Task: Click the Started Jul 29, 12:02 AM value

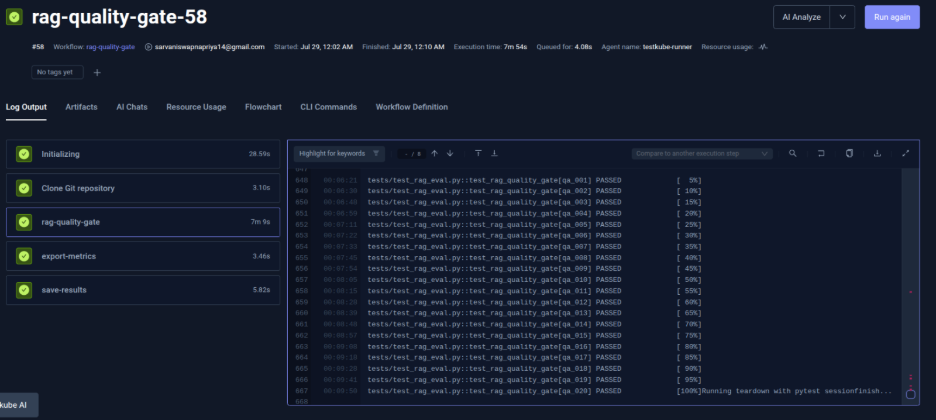Action: click(326, 47)
